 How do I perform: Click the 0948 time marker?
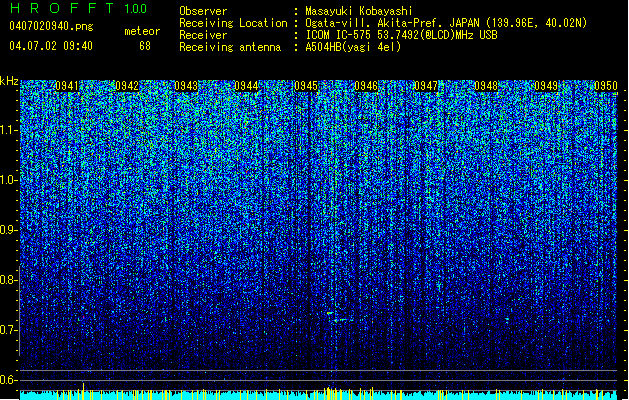coord(486,86)
